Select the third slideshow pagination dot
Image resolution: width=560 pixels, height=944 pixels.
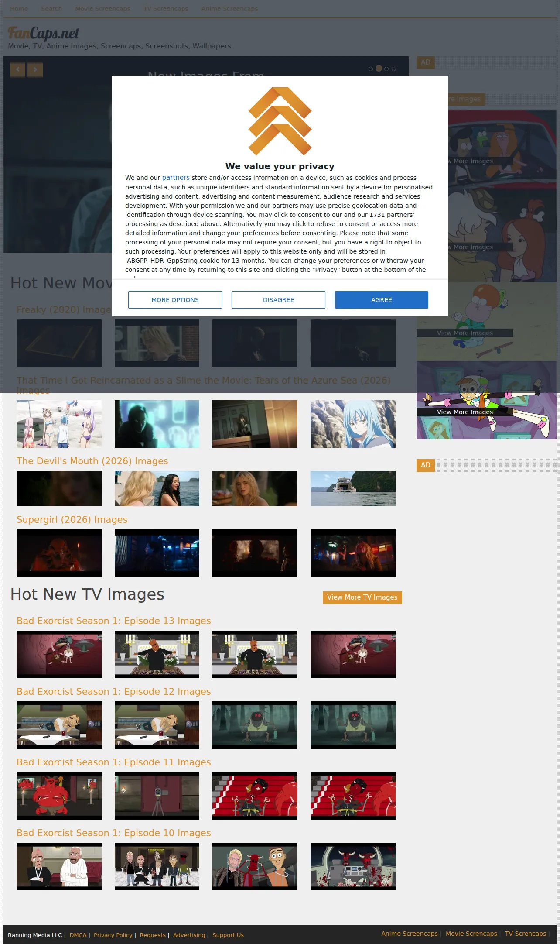pyautogui.click(x=386, y=69)
